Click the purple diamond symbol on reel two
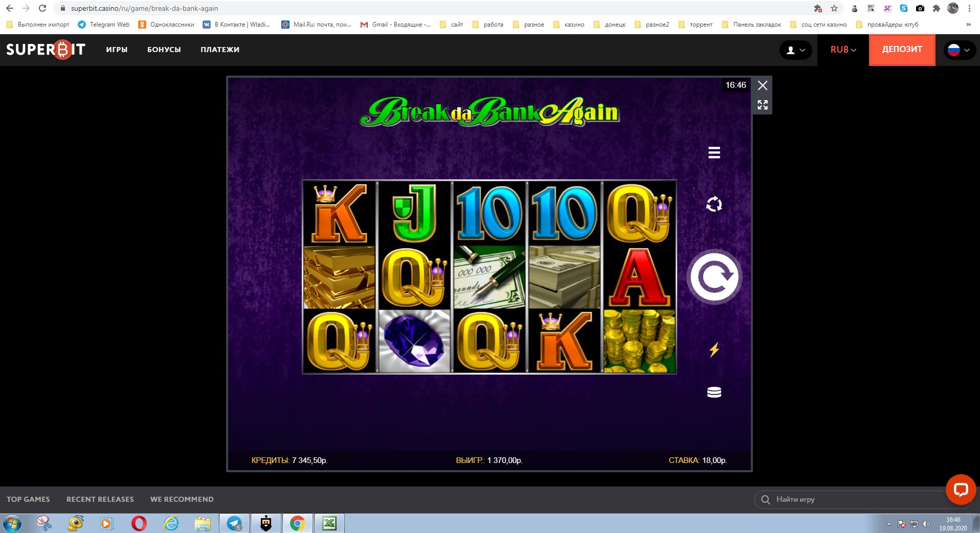Image resolution: width=980 pixels, height=533 pixels. point(414,341)
